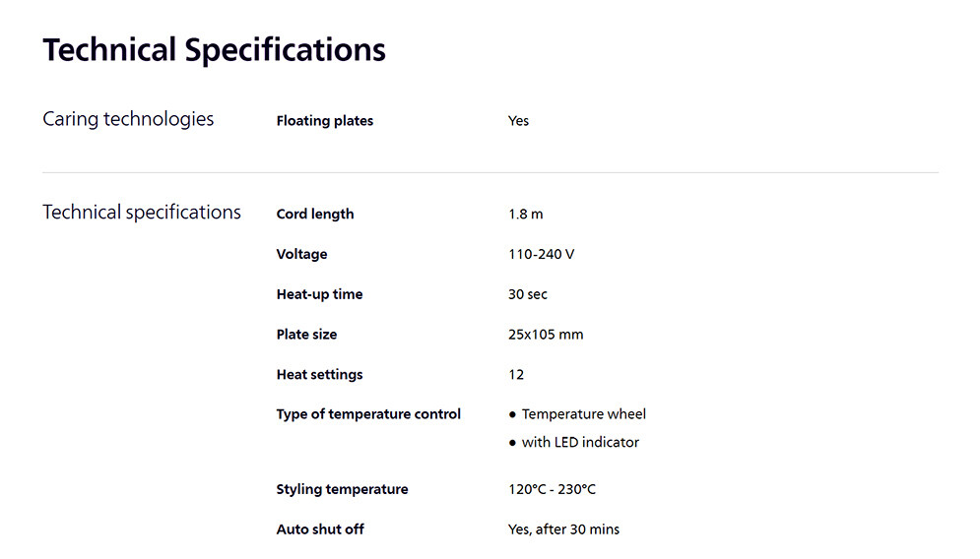Click the Cord length label
This screenshot has width=980, height=559.
pyautogui.click(x=315, y=214)
